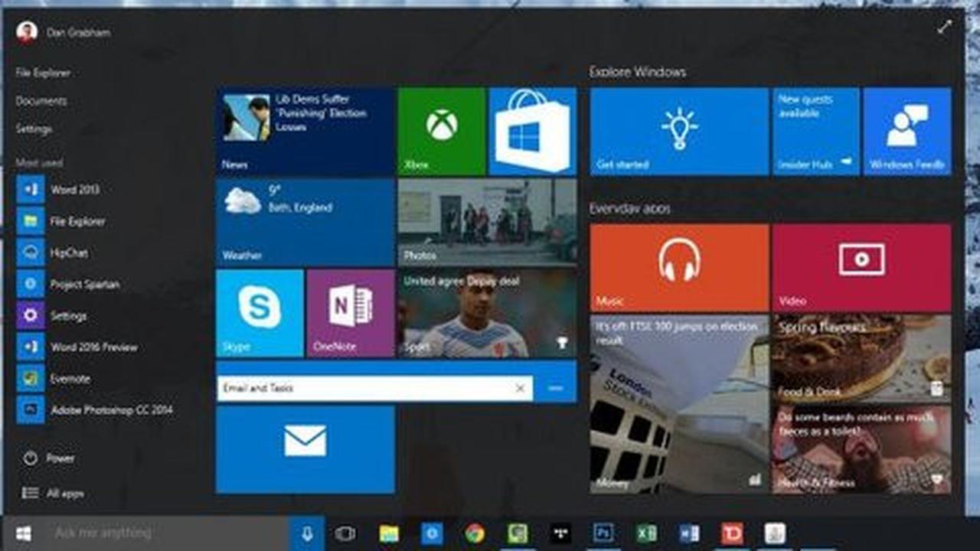Image resolution: width=980 pixels, height=551 pixels.
Task: Open the Power options
Action: click(50, 458)
